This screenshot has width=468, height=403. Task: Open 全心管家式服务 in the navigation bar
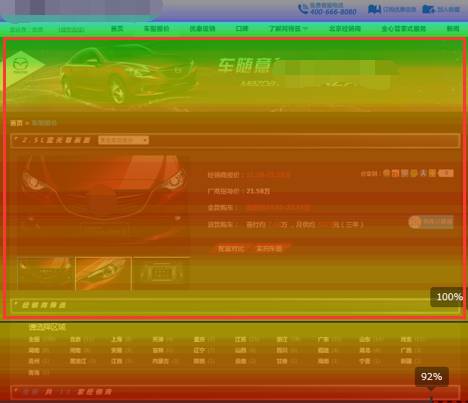(404, 29)
